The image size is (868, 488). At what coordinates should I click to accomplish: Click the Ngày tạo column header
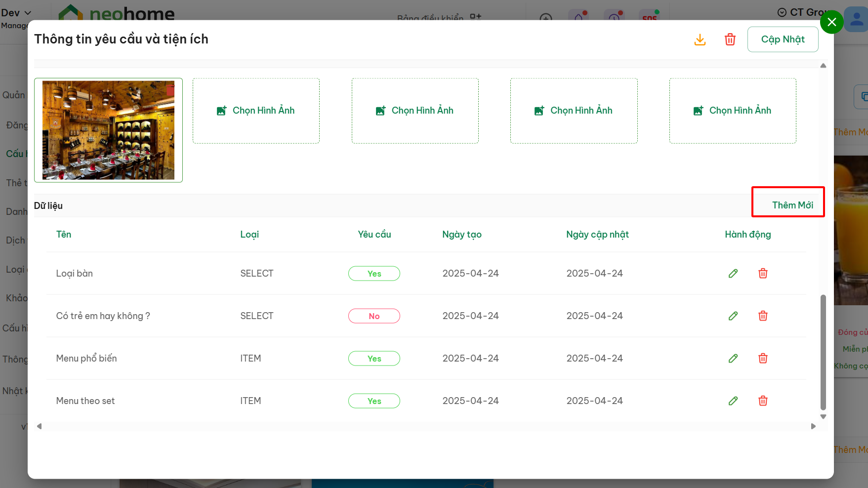(462, 234)
